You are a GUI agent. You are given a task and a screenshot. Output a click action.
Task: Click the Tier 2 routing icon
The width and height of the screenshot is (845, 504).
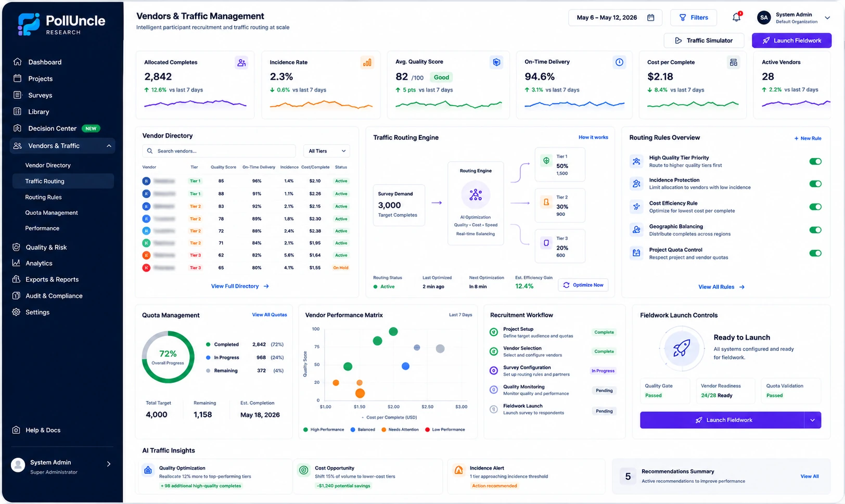546,202
